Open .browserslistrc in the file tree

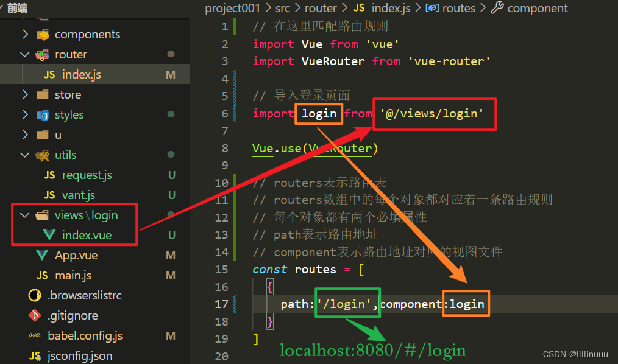[84, 295]
